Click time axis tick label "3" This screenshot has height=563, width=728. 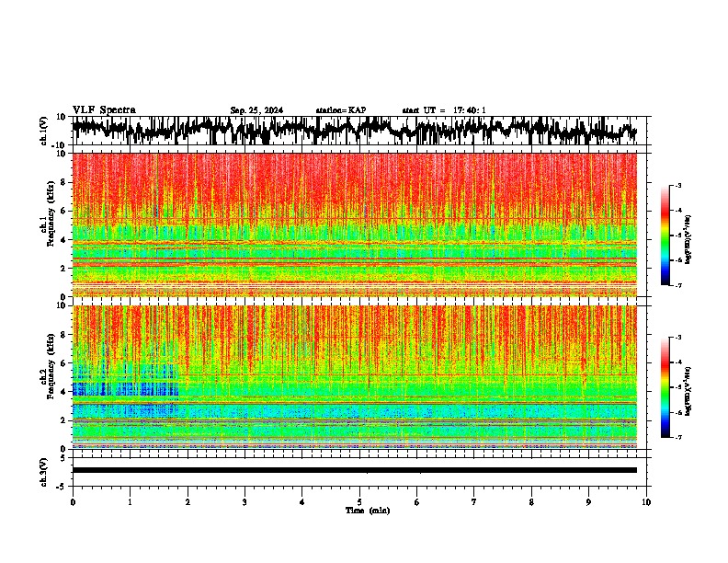pyautogui.click(x=245, y=502)
